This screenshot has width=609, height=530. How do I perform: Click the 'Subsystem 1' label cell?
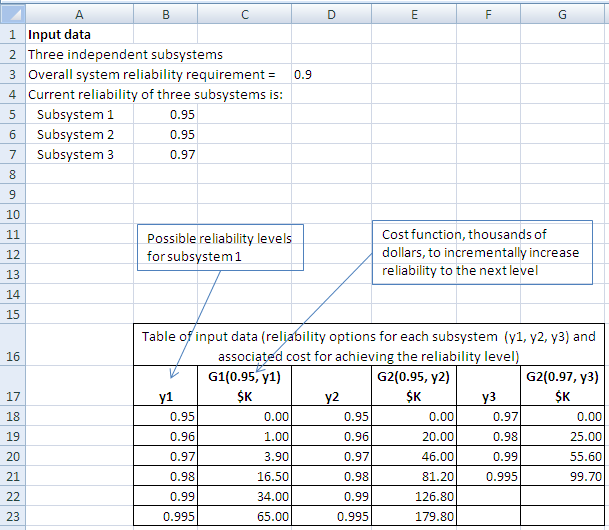[79, 114]
